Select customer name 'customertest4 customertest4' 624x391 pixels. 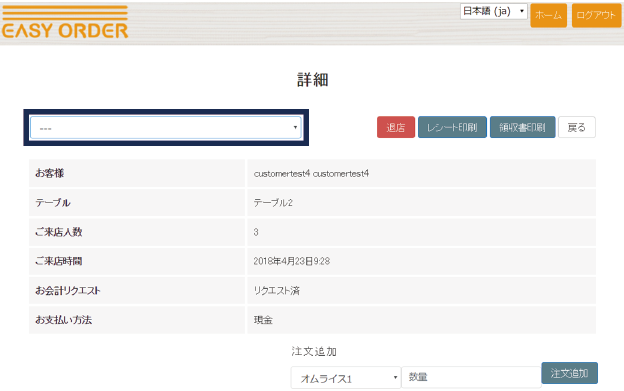pos(311,173)
